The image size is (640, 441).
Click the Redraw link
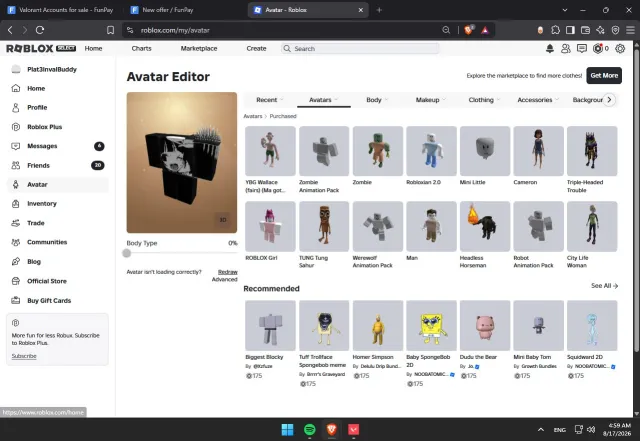pyautogui.click(x=228, y=272)
